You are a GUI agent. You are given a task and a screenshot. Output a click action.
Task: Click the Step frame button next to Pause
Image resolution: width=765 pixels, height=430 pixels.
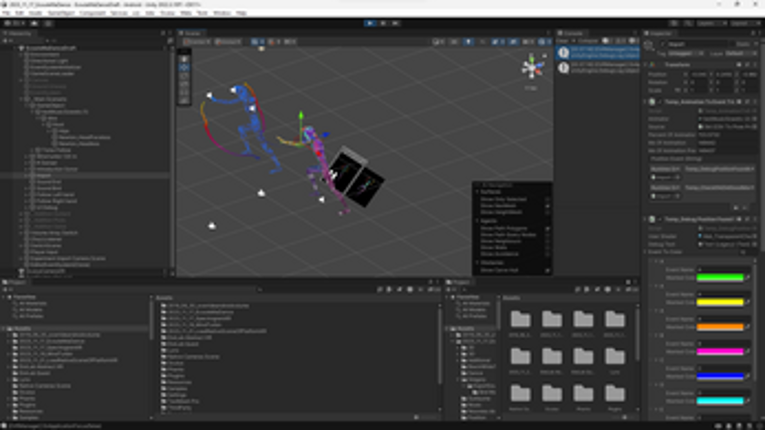pyautogui.click(x=396, y=23)
